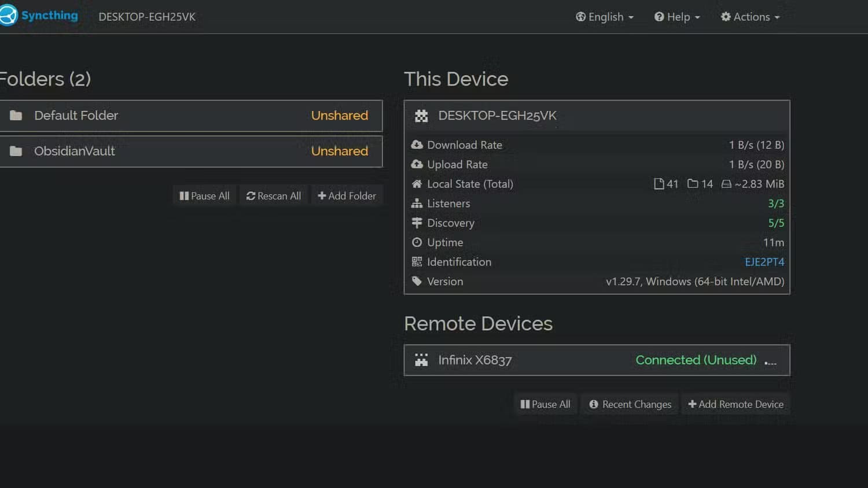The width and height of the screenshot is (868, 488).
Task: Click the Default Folder folder icon
Action: coord(16,116)
